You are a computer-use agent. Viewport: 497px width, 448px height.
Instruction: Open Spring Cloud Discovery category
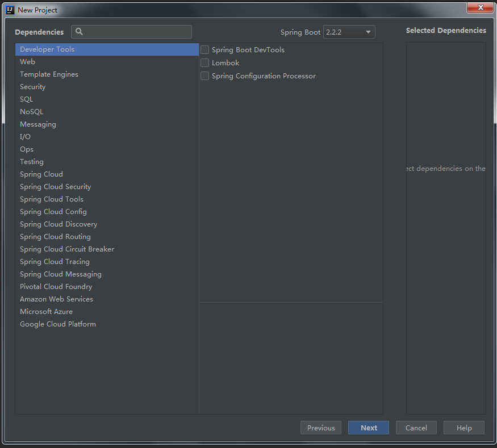coord(107,224)
